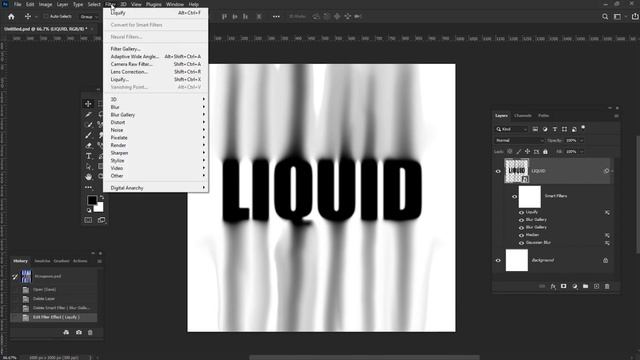Open the Digital Anarchy submenu
Viewport: 640px width, 360px height.
click(156, 188)
